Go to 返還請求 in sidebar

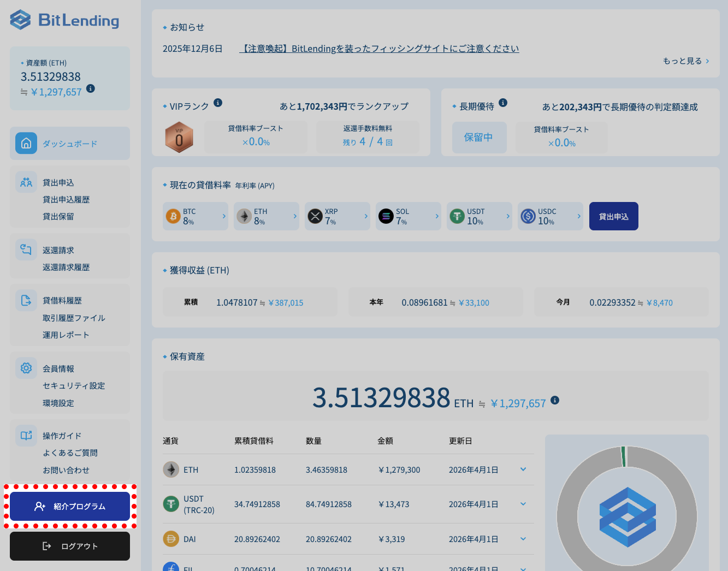click(x=58, y=250)
